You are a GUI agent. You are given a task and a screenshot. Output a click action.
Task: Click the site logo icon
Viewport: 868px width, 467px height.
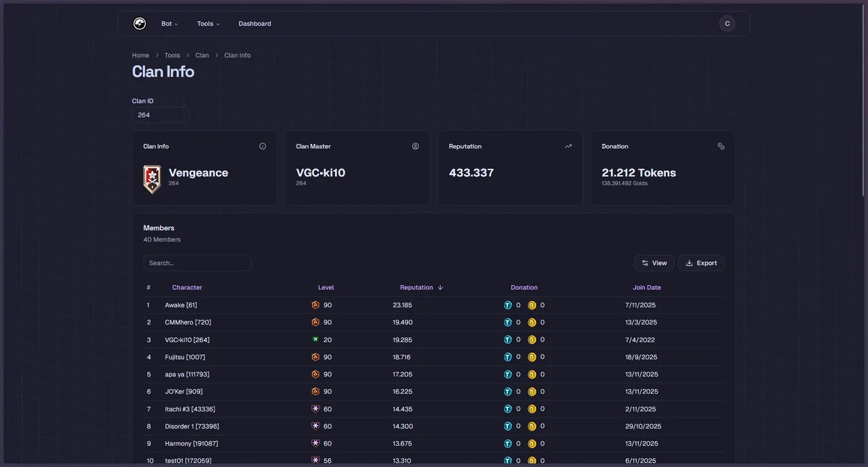(140, 24)
